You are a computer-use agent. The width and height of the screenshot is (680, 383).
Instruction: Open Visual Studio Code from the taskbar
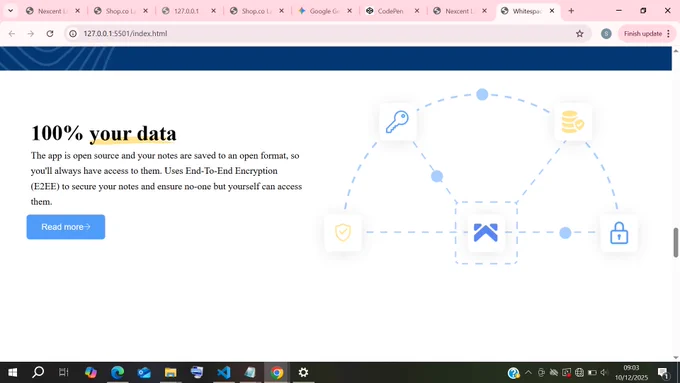click(x=224, y=372)
